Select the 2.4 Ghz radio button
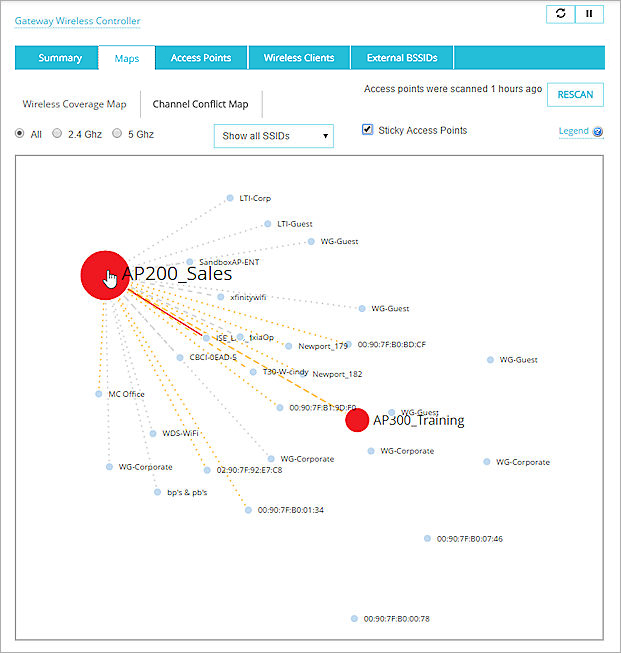Viewport: 621px width, 653px height. [x=57, y=133]
